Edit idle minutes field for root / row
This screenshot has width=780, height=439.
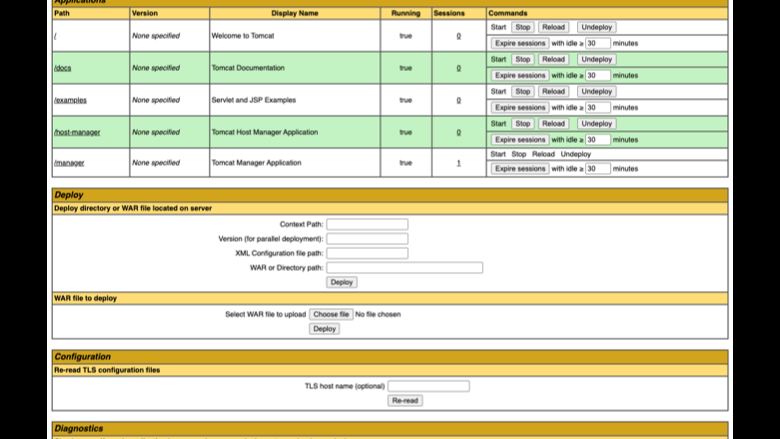tap(597, 43)
